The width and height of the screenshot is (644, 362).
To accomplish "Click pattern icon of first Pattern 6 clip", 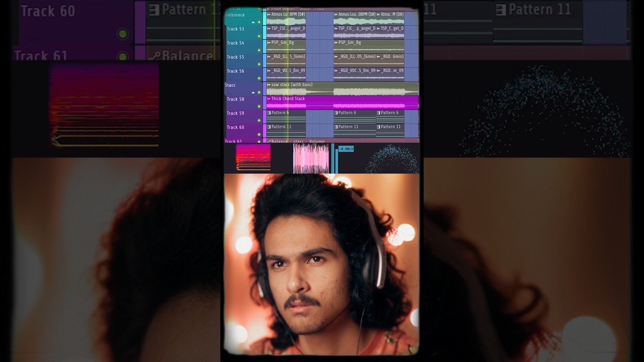I will pyautogui.click(x=269, y=113).
